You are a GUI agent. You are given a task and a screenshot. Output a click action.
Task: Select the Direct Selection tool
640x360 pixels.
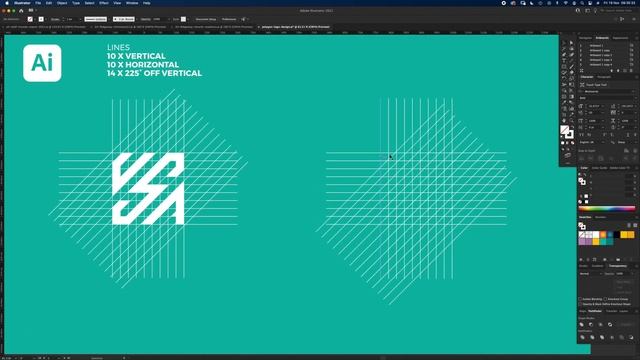click(x=571, y=43)
